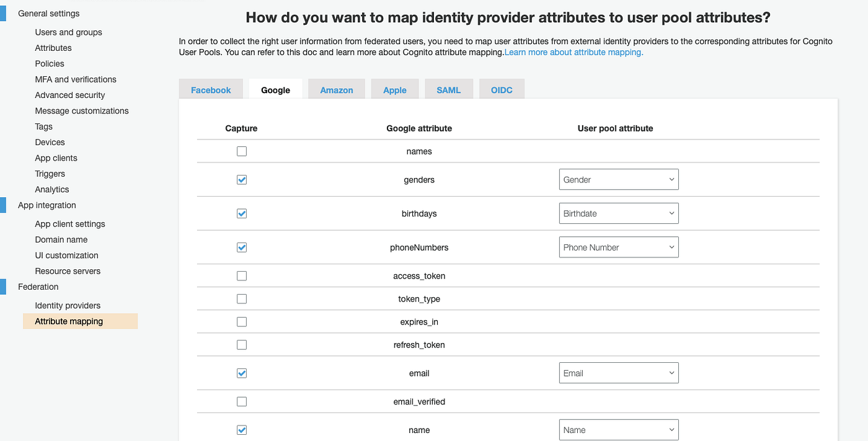The image size is (868, 441).
Task: Check the capture box for names
Action: point(241,151)
